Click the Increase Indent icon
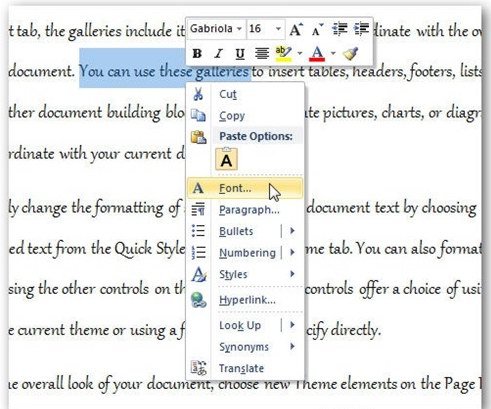The image size is (491, 409). (x=361, y=29)
